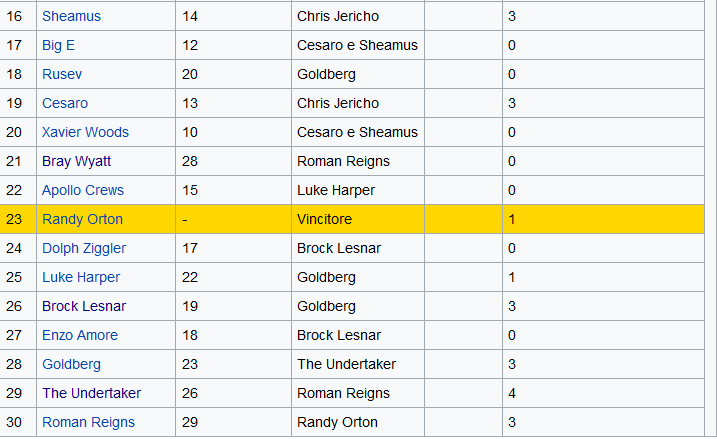The image size is (717, 439).
Task: Click the elimination count 4 for The Undertaker
Action: point(512,393)
